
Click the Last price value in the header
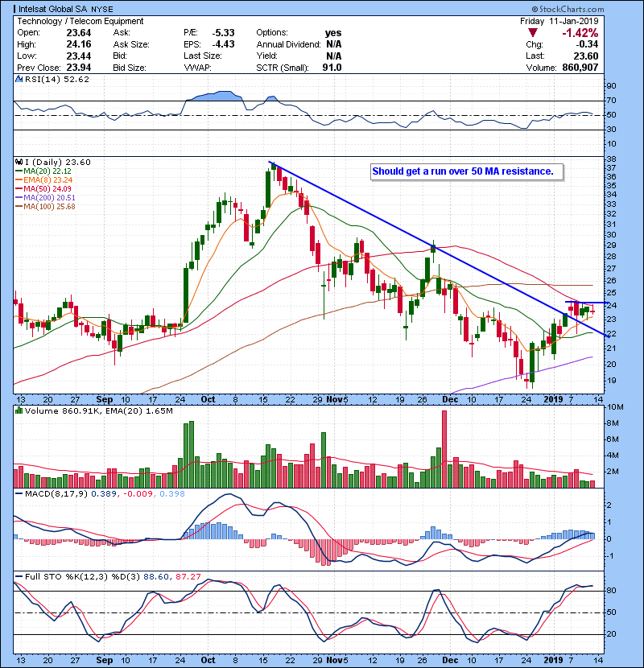click(586, 56)
